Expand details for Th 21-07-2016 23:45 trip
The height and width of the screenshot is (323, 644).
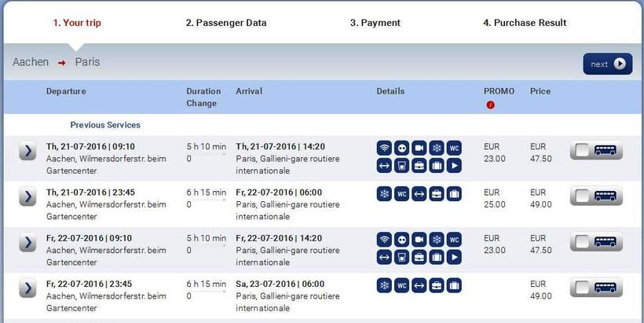point(27,196)
